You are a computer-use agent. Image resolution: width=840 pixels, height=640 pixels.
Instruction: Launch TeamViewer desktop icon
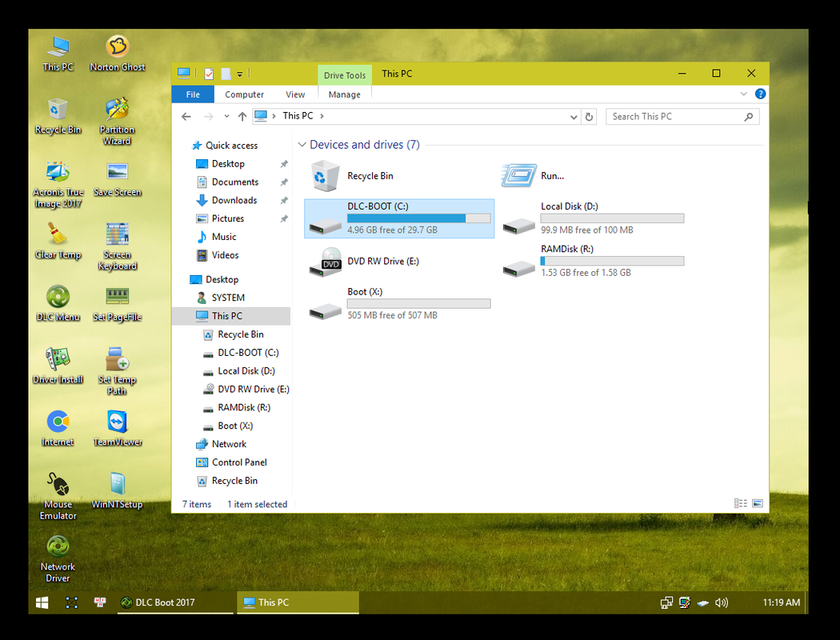coord(118,429)
